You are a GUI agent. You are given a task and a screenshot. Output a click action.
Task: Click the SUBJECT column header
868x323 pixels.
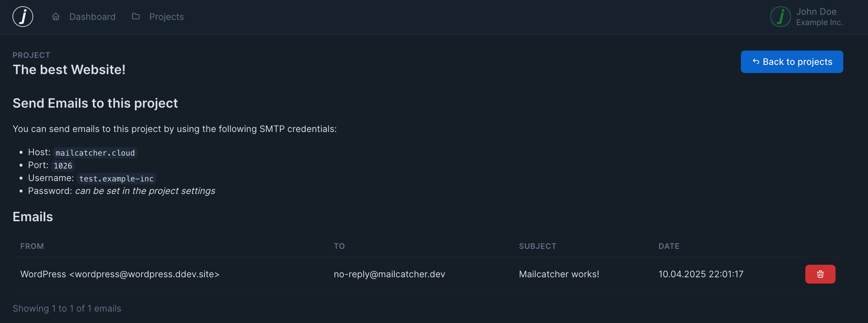tap(537, 246)
